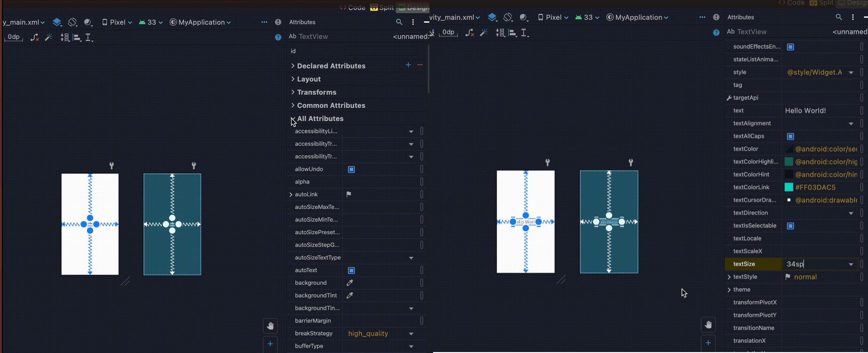Screen dimensions: 868x353
Task: Collapse the All Attributes section
Action: point(293,119)
